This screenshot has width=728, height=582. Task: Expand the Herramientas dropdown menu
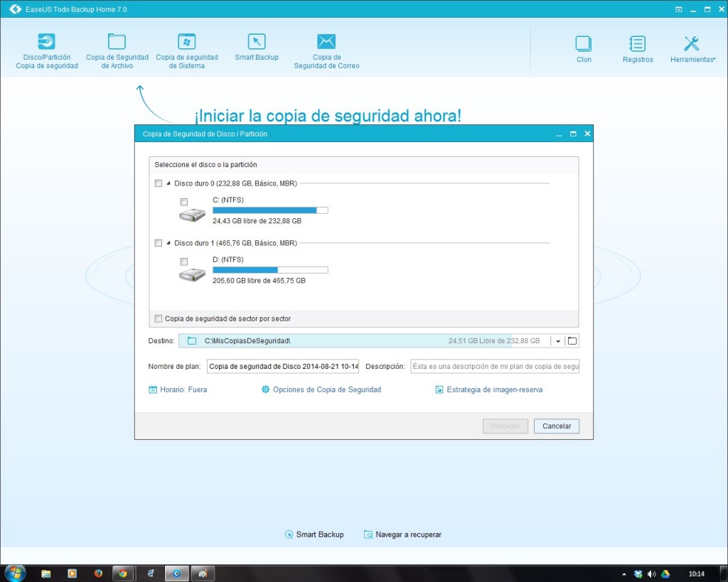[692, 49]
